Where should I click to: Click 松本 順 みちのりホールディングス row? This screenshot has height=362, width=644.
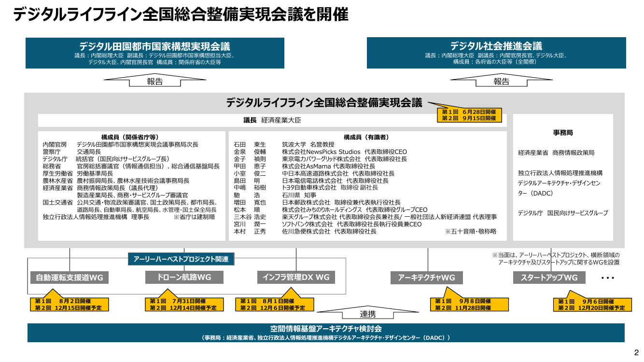331,209
